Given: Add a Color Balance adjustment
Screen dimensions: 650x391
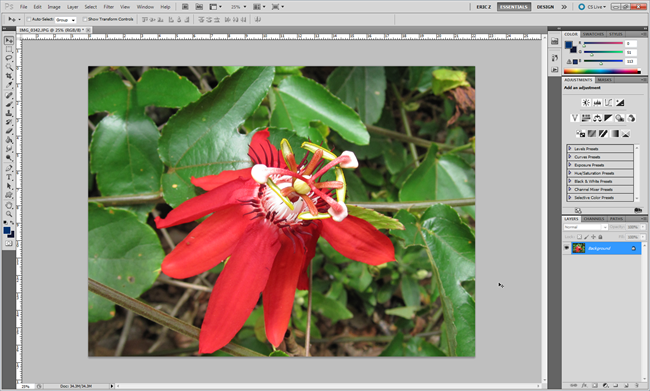Looking at the screenshot, I should [597, 118].
